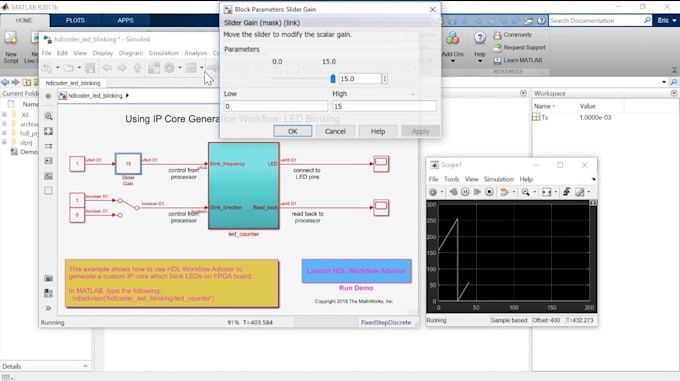Open the View menu in Scope1
This screenshot has width=680, height=381.
pos(471,179)
